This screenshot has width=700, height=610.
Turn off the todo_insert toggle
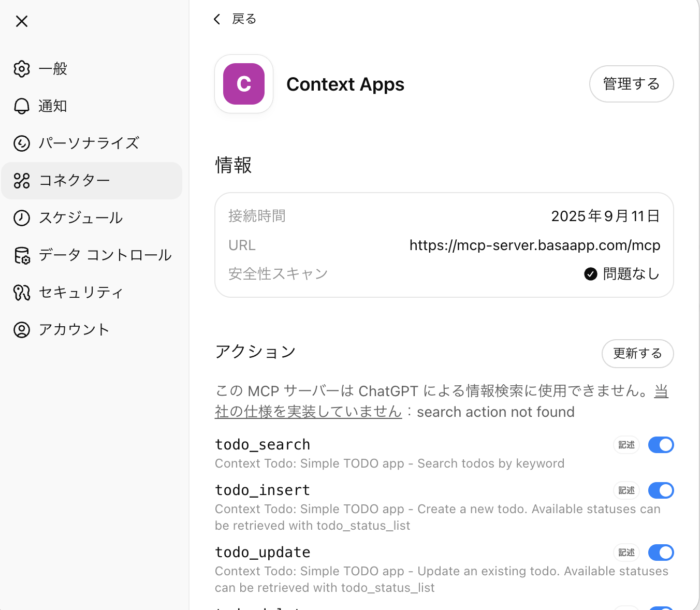click(661, 490)
